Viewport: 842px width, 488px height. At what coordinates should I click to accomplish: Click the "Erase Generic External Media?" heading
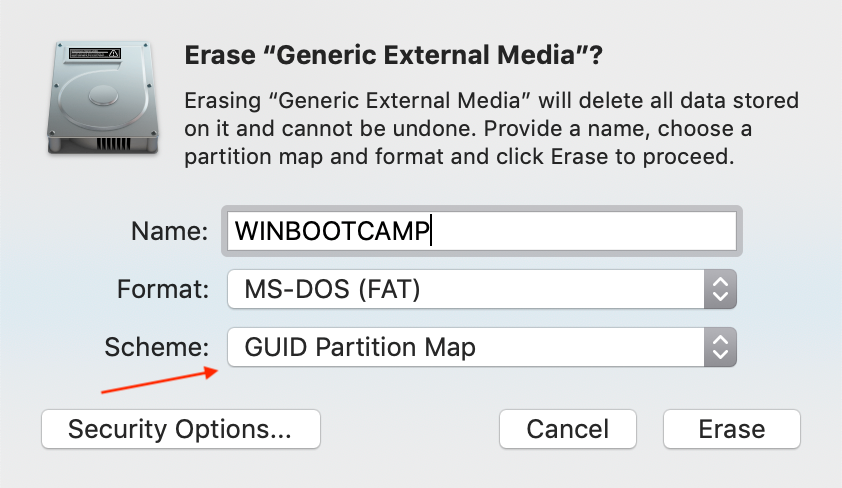click(394, 55)
